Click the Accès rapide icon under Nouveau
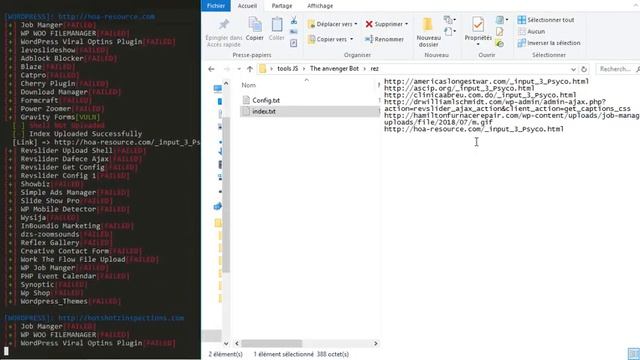Viewport: 640px width, 360px height. tap(449, 31)
